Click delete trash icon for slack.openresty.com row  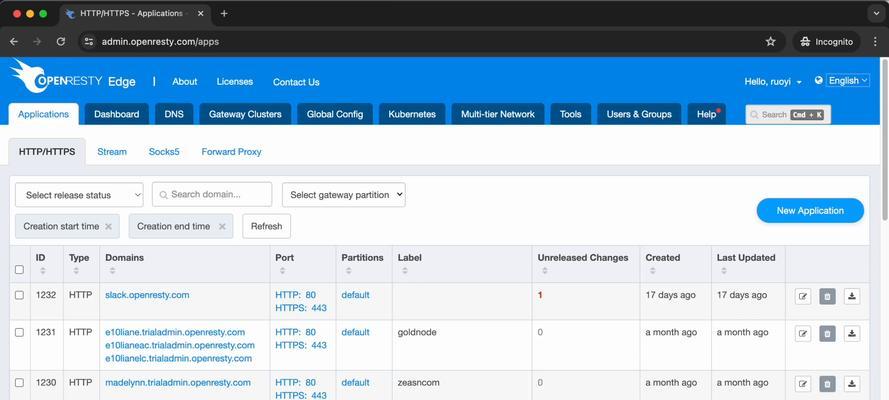(x=827, y=296)
